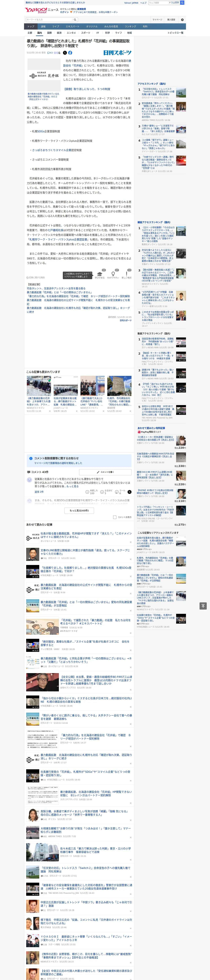Open the article's comment count (43) icon

point(50,53)
